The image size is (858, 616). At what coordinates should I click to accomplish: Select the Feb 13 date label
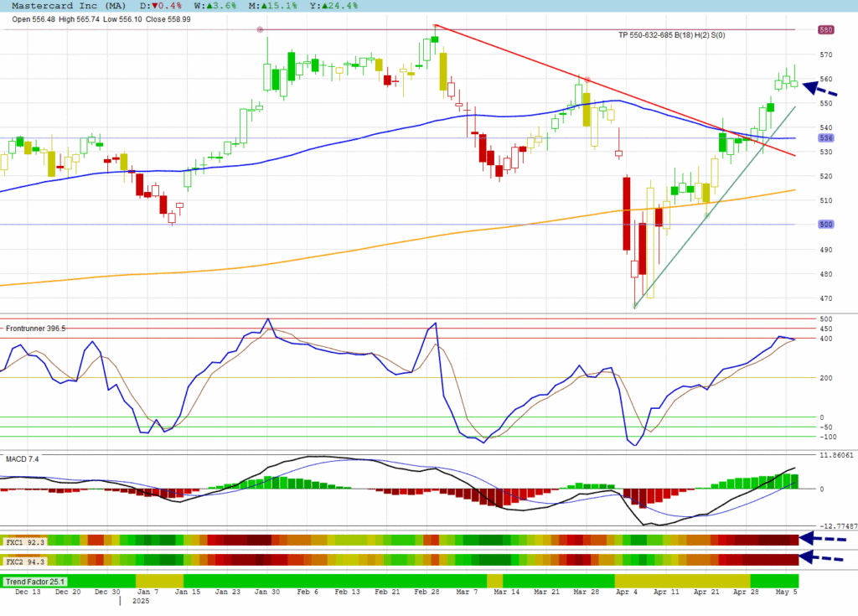point(348,592)
